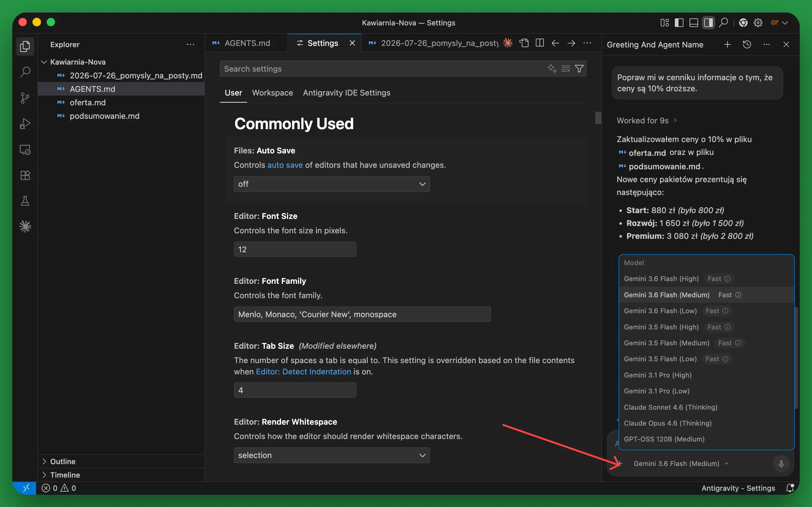Click the starburst icon in editor tab toolbar
The image size is (812, 507).
(508, 43)
